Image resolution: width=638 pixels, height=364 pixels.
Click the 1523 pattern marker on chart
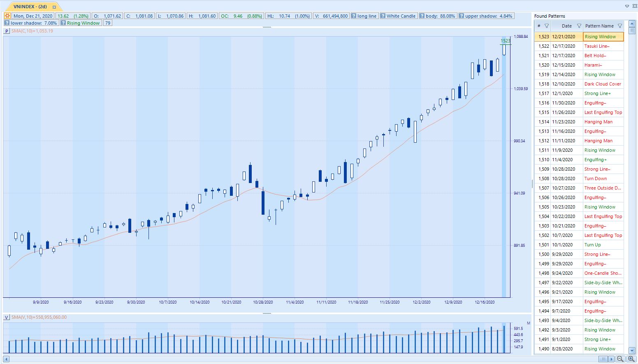coord(506,41)
